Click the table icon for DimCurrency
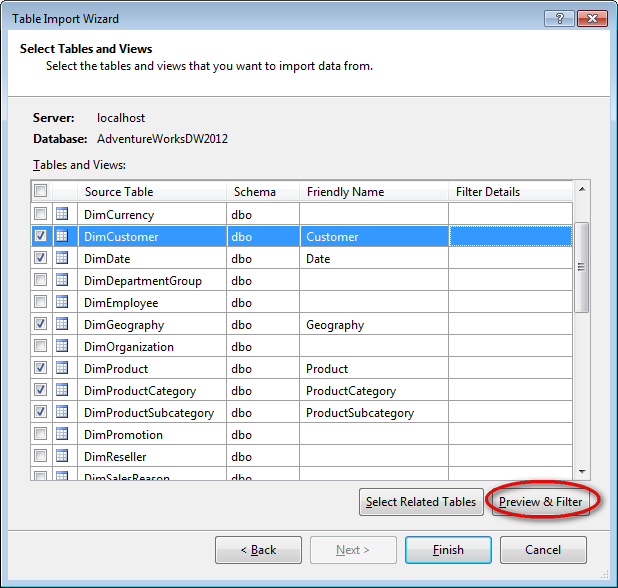Viewport: 618px width, 588px height. [x=62, y=214]
